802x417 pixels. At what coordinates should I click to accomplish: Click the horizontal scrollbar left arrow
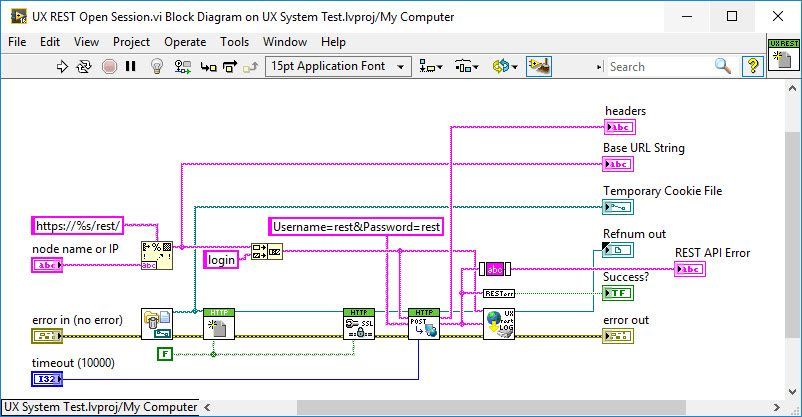click(x=207, y=408)
